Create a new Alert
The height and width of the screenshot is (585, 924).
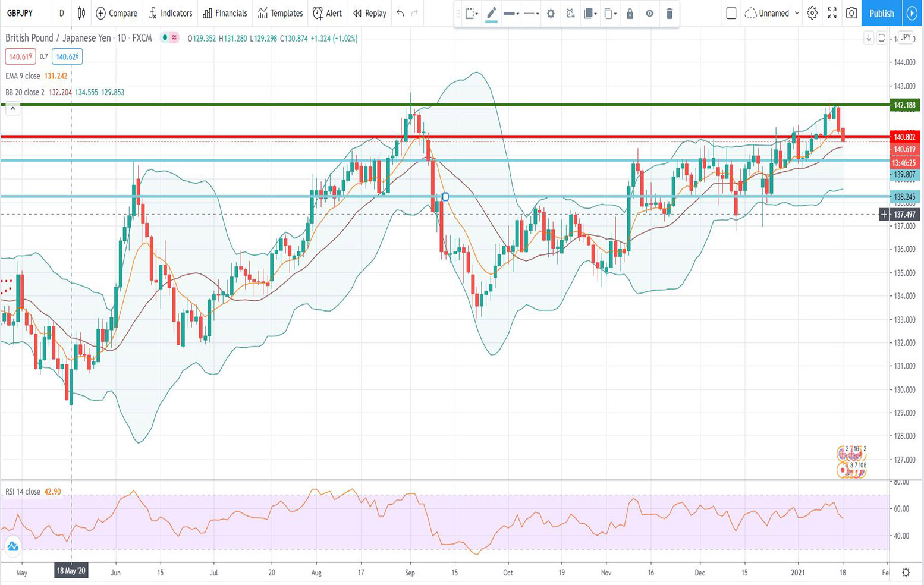[327, 13]
